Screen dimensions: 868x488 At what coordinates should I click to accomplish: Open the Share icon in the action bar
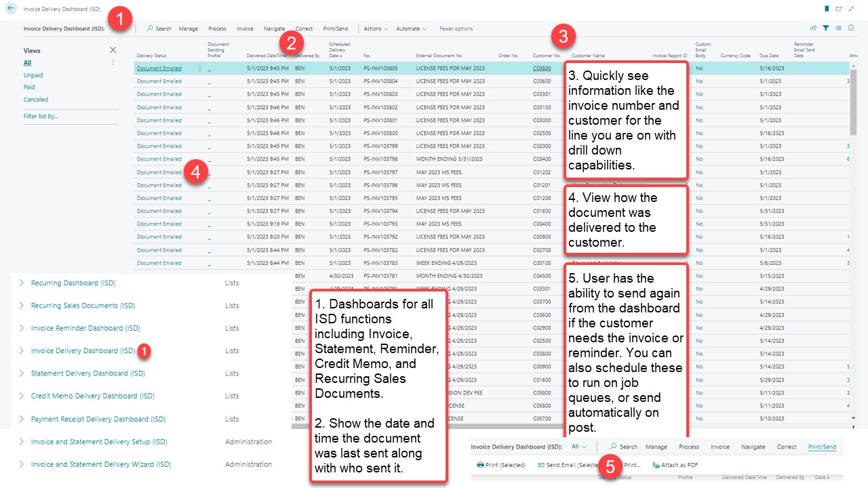pyautogui.click(x=813, y=28)
